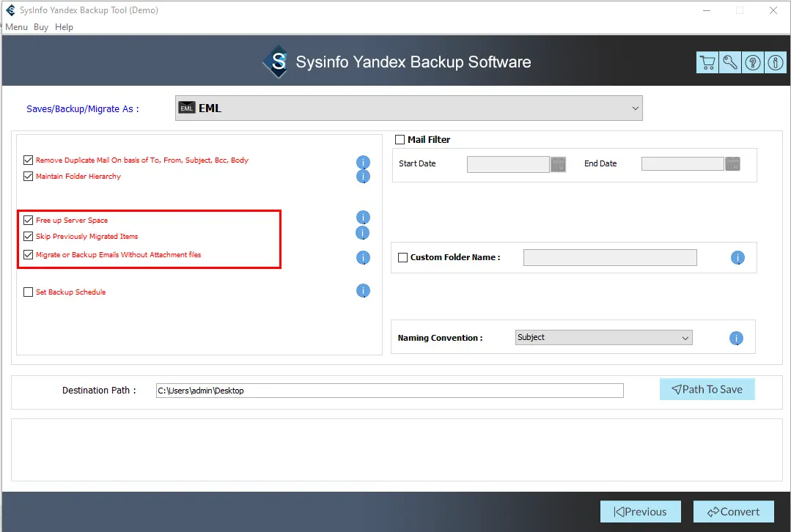Click info icon next to Custom Folder Name
The width and height of the screenshot is (791, 532).
[x=737, y=258]
